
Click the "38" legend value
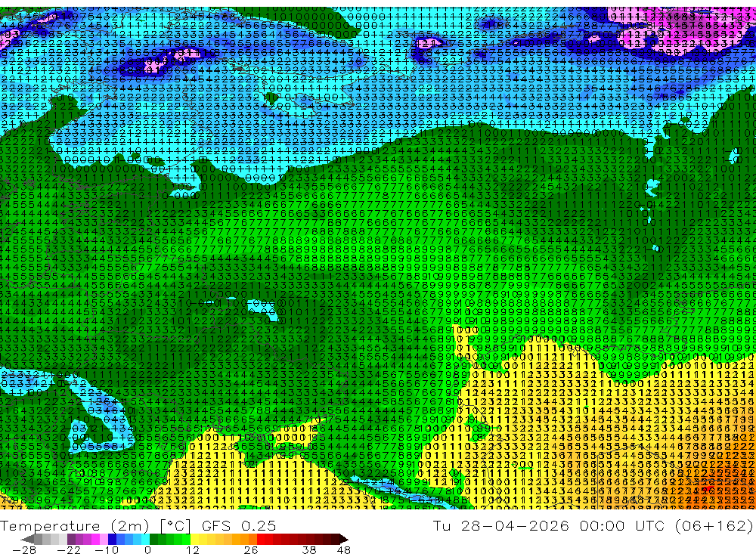[x=309, y=550]
